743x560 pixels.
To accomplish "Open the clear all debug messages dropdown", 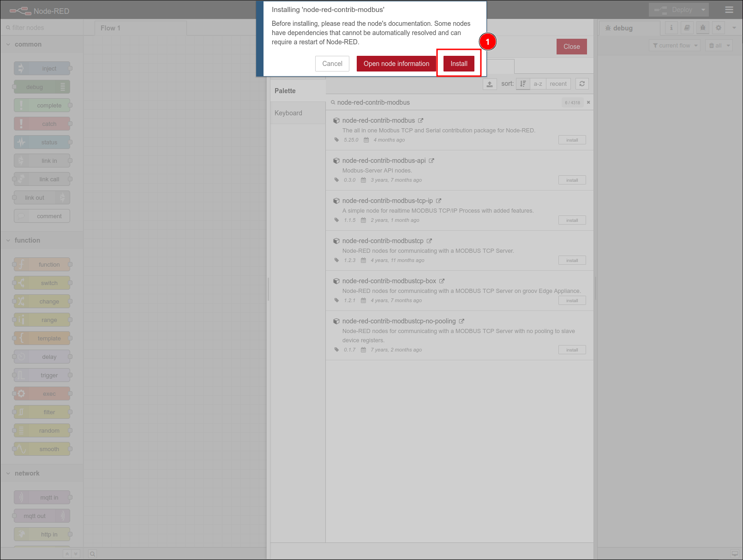I will pyautogui.click(x=719, y=45).
